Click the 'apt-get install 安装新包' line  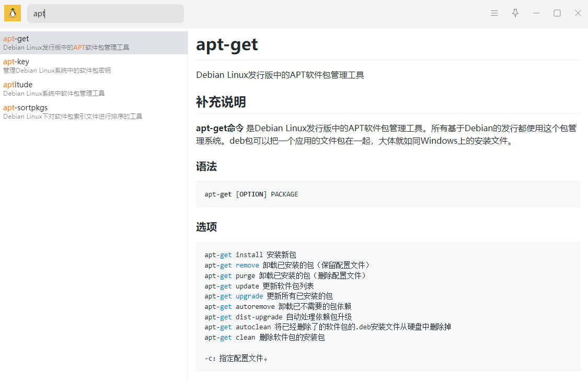[250, 255]
